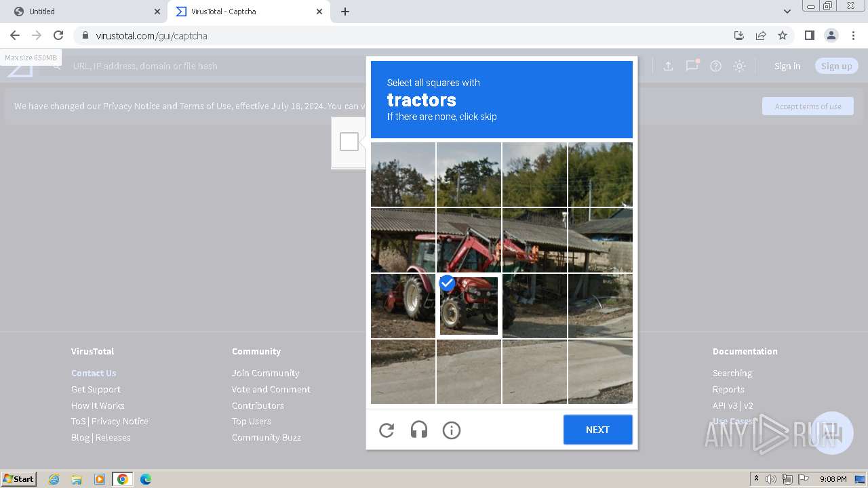Open Searching documentation link
The image size is (868, 488).
click(732, 373)
